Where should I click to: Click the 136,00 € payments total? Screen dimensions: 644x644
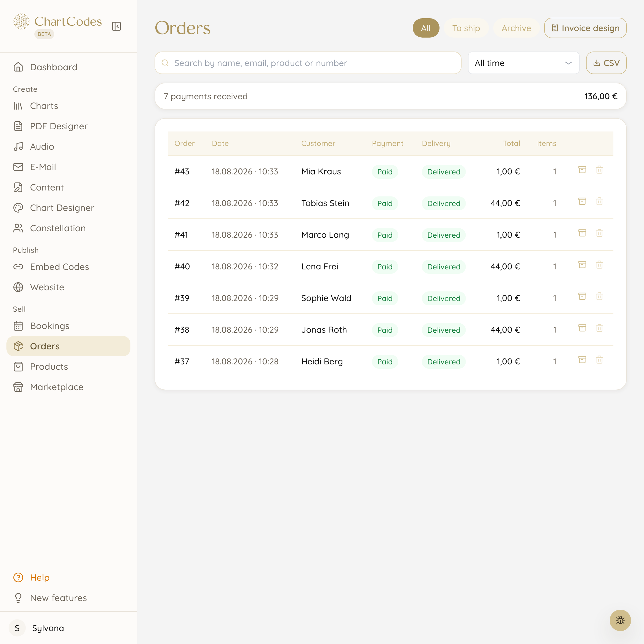coord(601,96)
